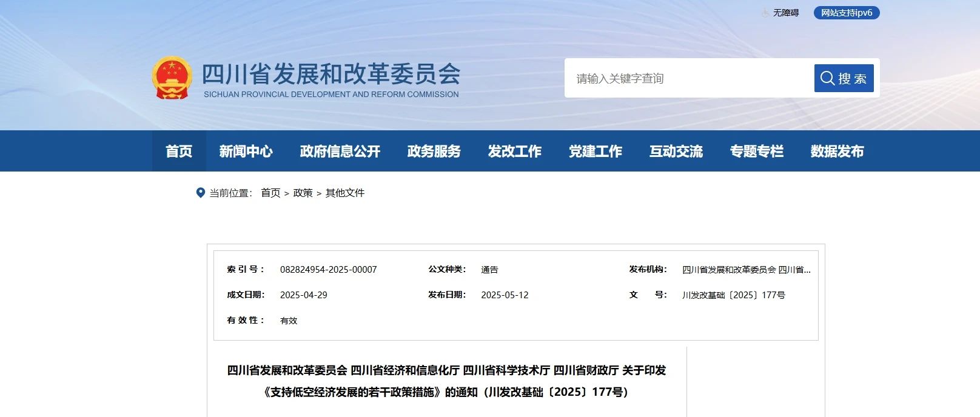Click the 专题专栏 navigation item
Screen dimensions: 980x417
[756, 151]
